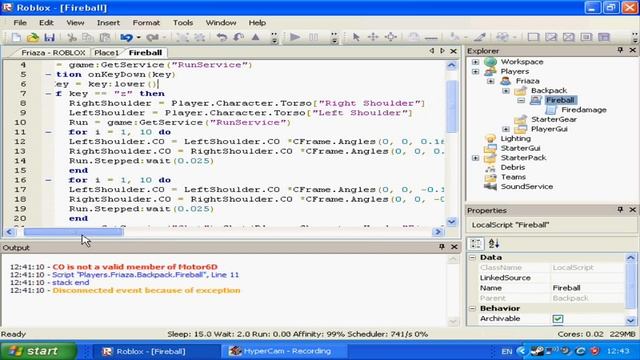
Task: Expand the Backpack tree node
Action: 506,91
